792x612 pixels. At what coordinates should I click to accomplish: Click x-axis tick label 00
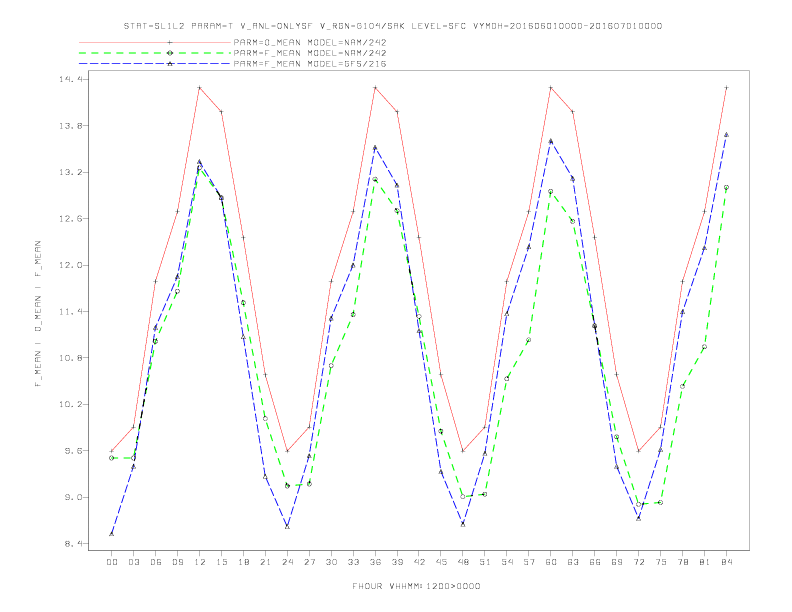[112, 562]
